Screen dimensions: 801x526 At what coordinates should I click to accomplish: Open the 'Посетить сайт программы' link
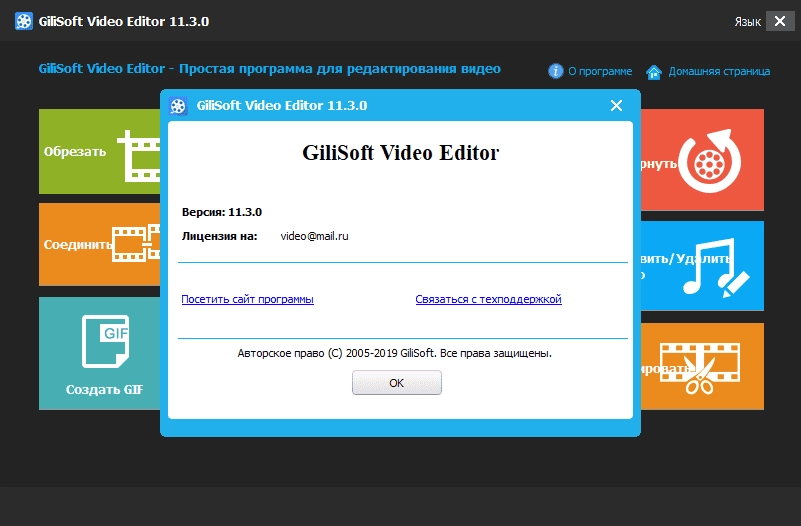(x=247, y=299)
